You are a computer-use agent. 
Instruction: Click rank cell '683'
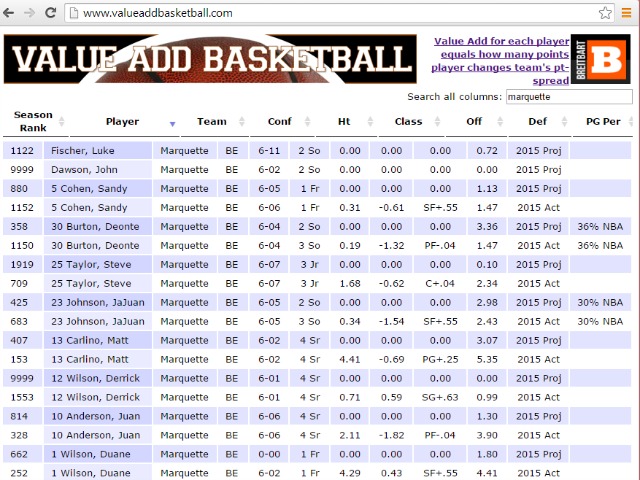(x=22, y=321)
